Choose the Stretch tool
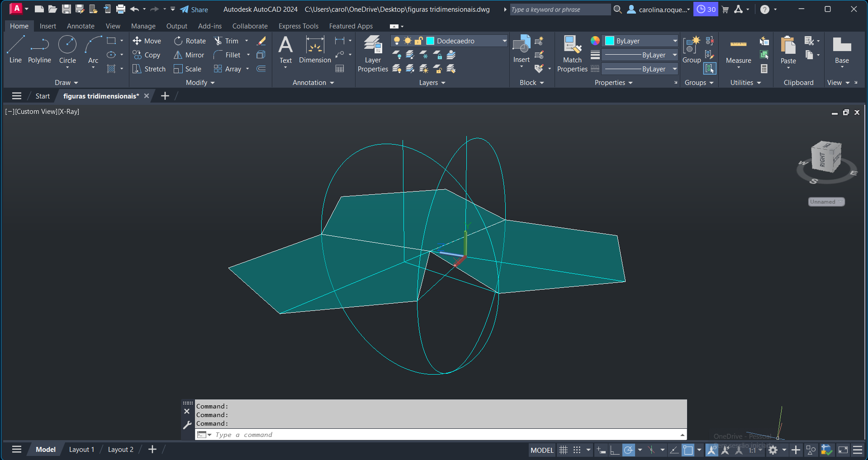This screenshot has height=460, width=868. point(149,69)
